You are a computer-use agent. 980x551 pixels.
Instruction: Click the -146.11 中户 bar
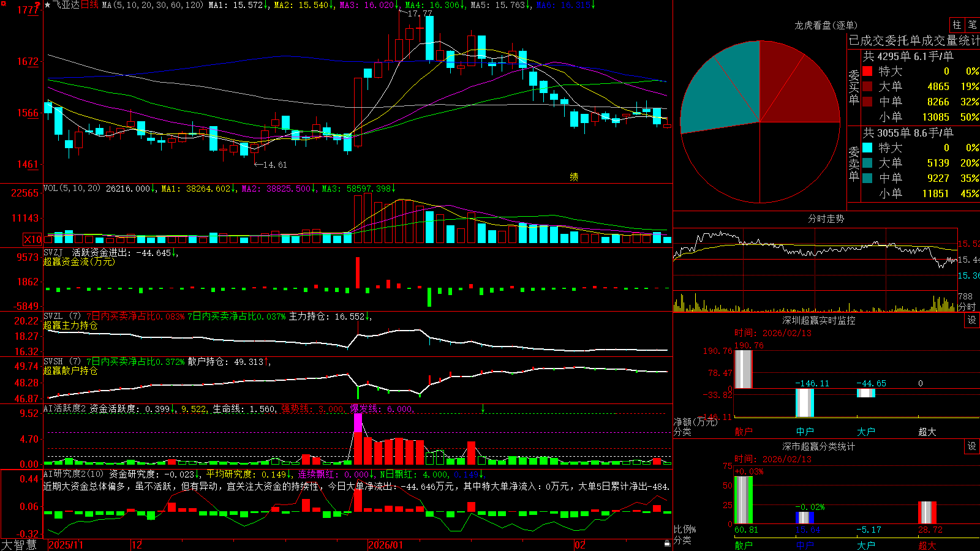(x=804, y=403)
